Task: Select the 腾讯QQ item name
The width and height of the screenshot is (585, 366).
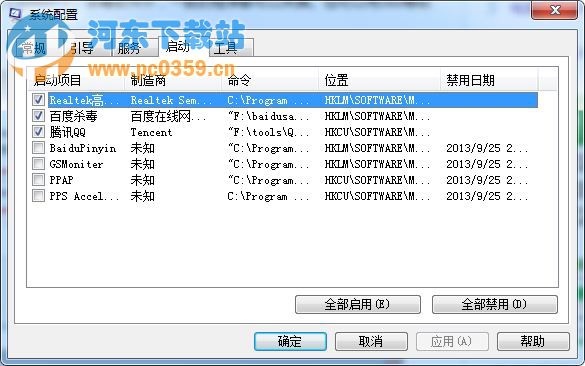Action: point(68,132)
